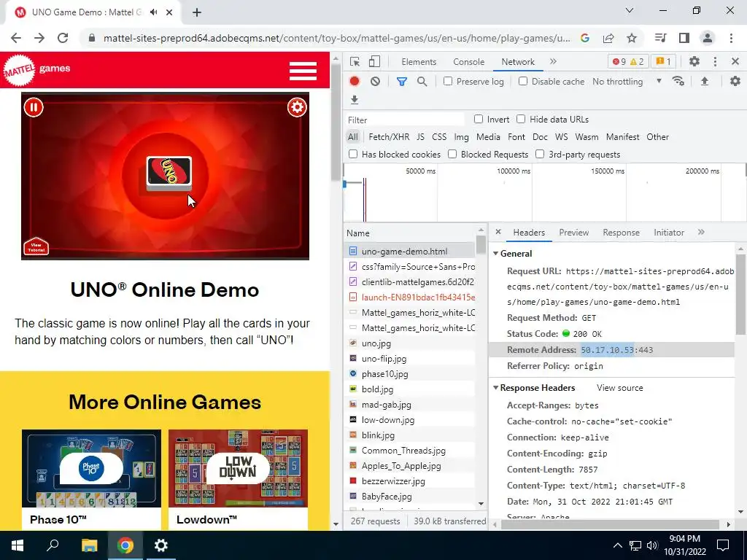
Task: Open the DevTools three-dot menu
Action: (715, 61)
